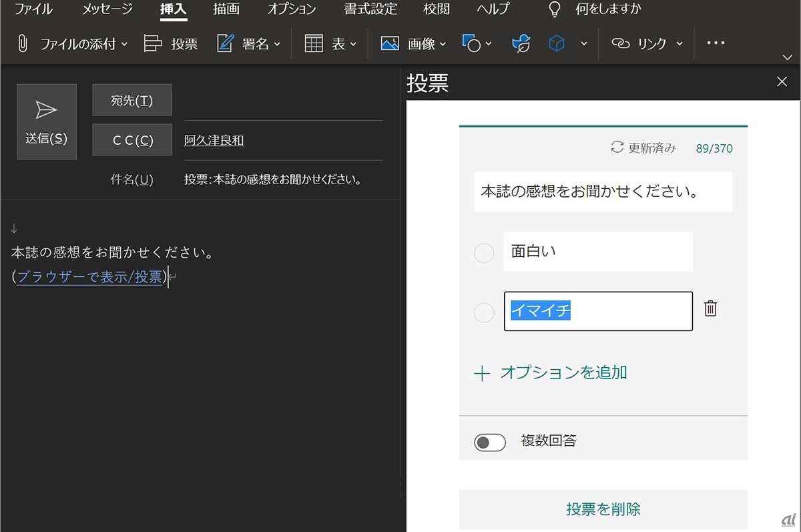The height and width of the screenshot is (532, 801).
Task: Click the ブラウザーで表示/投票 link in message body
Action: tap(89, 277)
